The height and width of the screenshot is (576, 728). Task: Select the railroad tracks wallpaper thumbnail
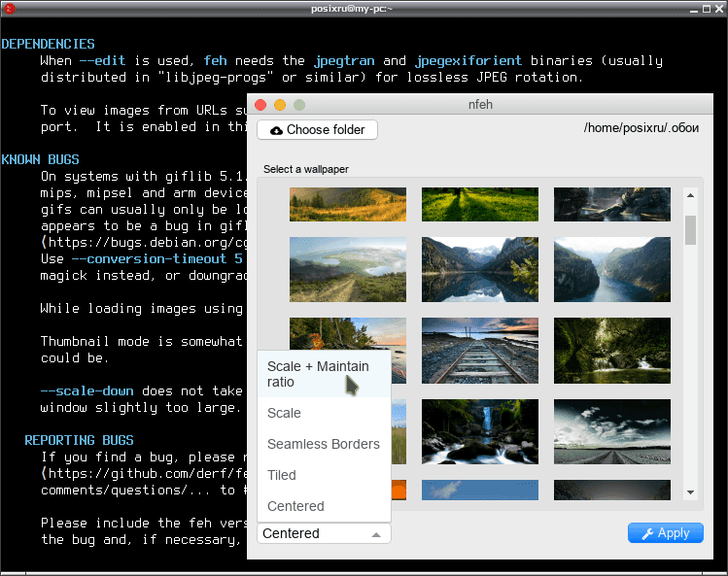479,351
